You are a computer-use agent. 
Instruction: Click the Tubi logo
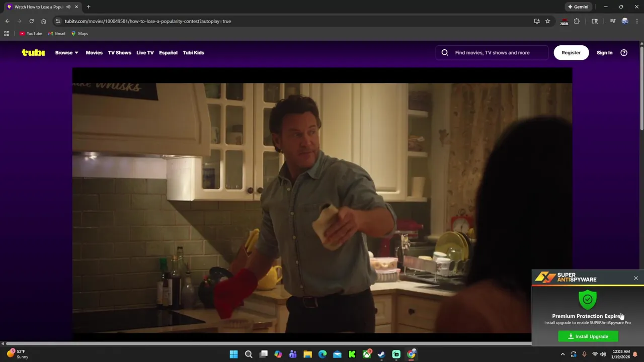coord(33,52)
